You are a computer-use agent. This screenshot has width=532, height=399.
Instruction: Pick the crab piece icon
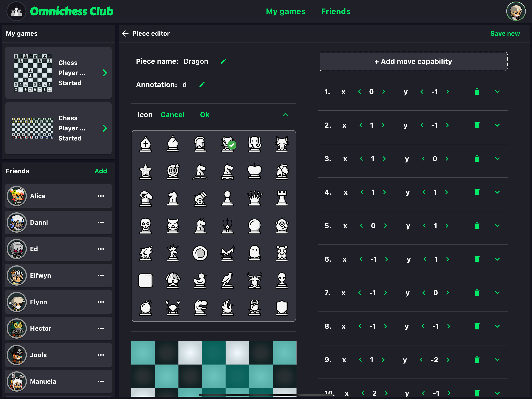click(173, 308)
